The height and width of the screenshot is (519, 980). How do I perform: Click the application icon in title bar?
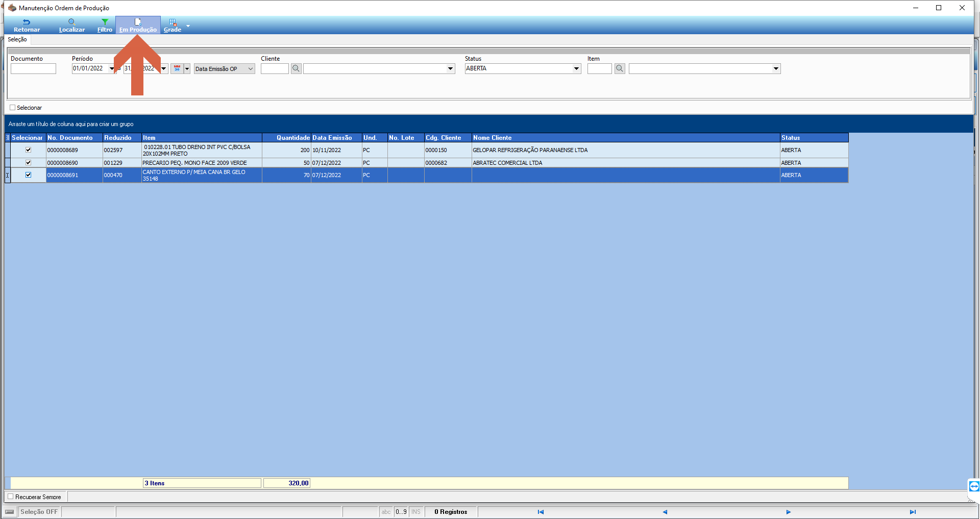pyautogui.click(x=12, y=8)
